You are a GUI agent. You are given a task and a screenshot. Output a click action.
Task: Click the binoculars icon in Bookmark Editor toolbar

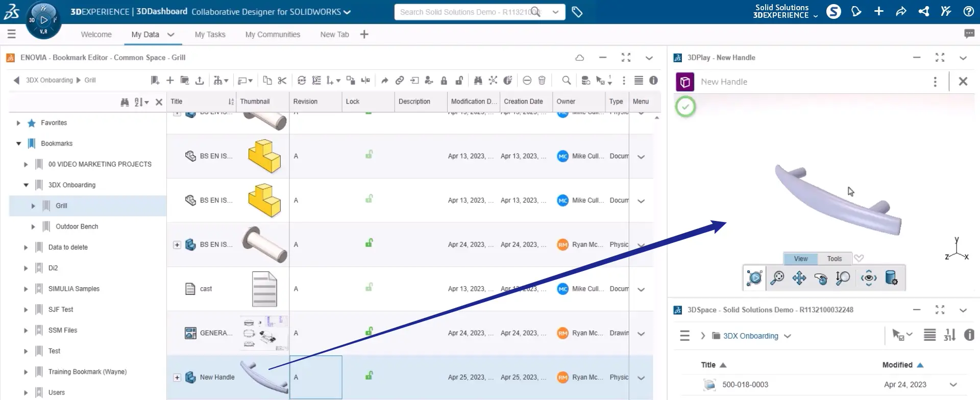[x=478, y=81]
